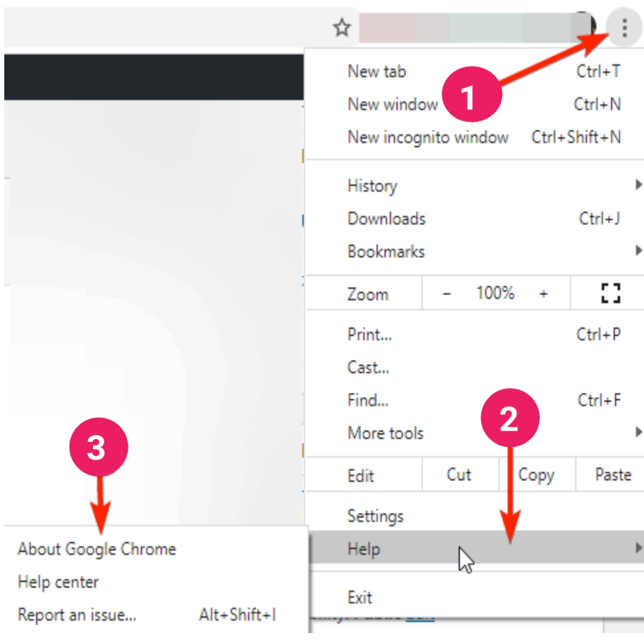Image resolution: width=644 pixels, height=644 pixels.
Task: Open a New incognito window
Action: [x=428, y=137]
